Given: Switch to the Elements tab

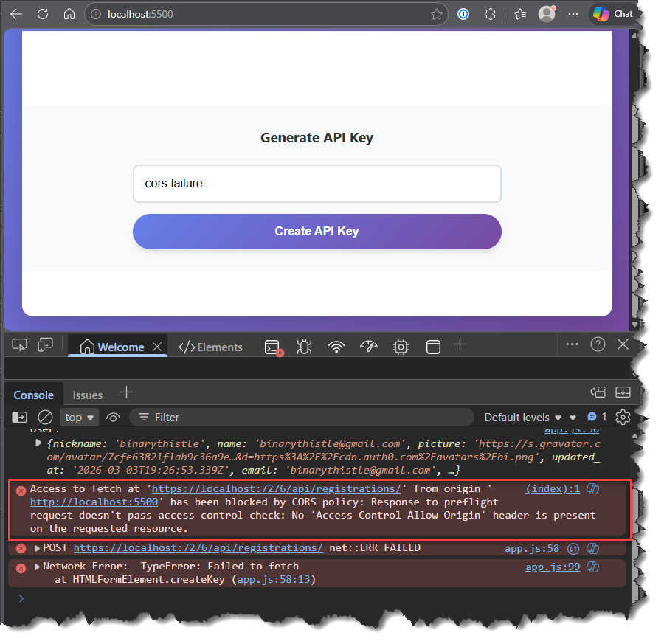Looking at the screenshot, I should (x=211, y=347).
